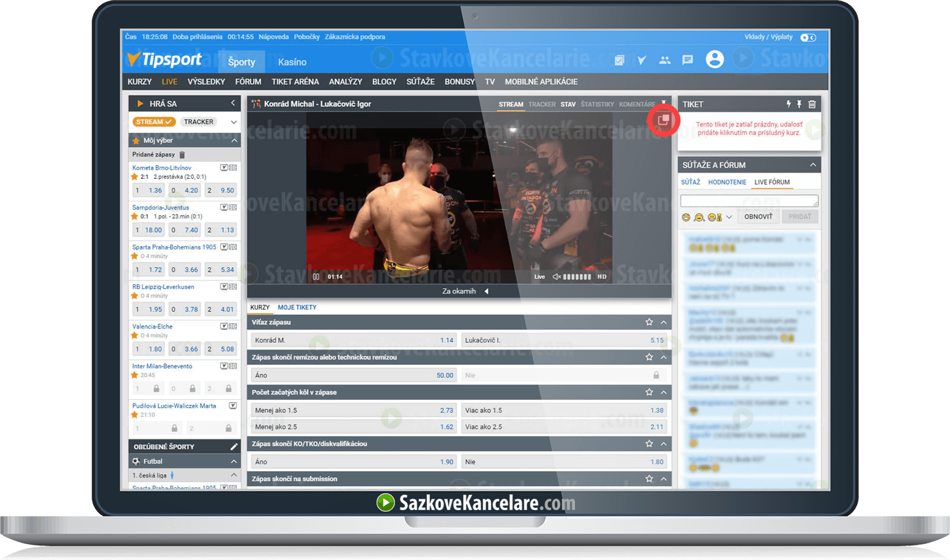This screenshot has width=950, height=560.
Task: Toggle stream icon for Pudilová Lucie-Waliczek Marta
Action: click(233, 406)
